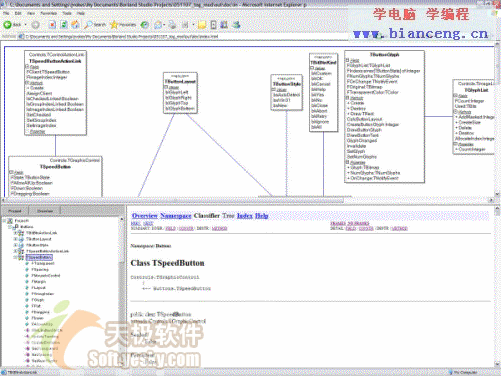
Task: Follow the Namespace link in documentation header
Action: tap(176, 216)
